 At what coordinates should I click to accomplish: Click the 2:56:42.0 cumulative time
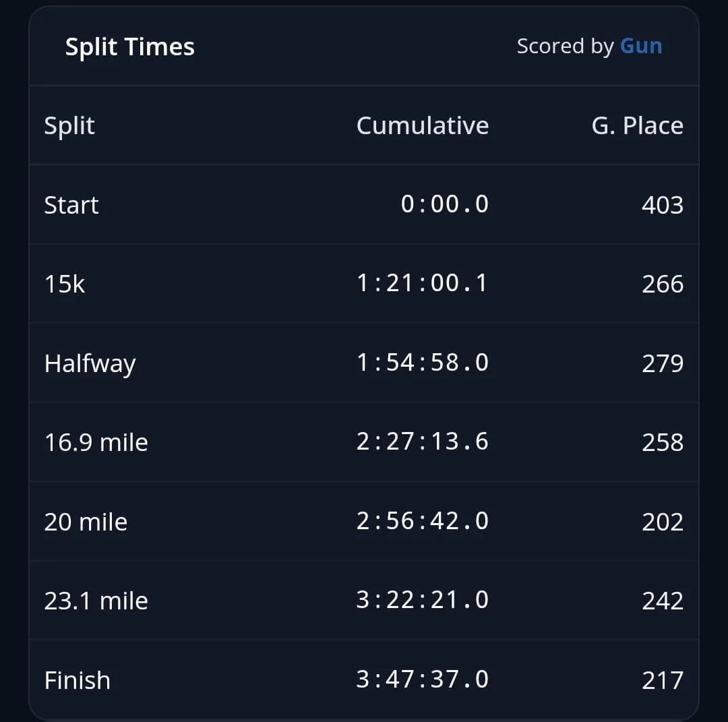[x=423, y=520]
